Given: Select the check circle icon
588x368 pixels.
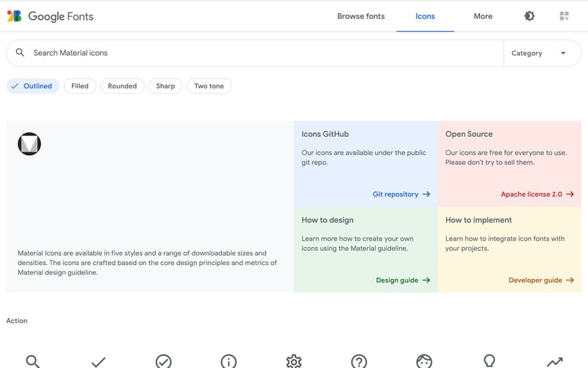Looking at the screenshot, I should point(163,361).
